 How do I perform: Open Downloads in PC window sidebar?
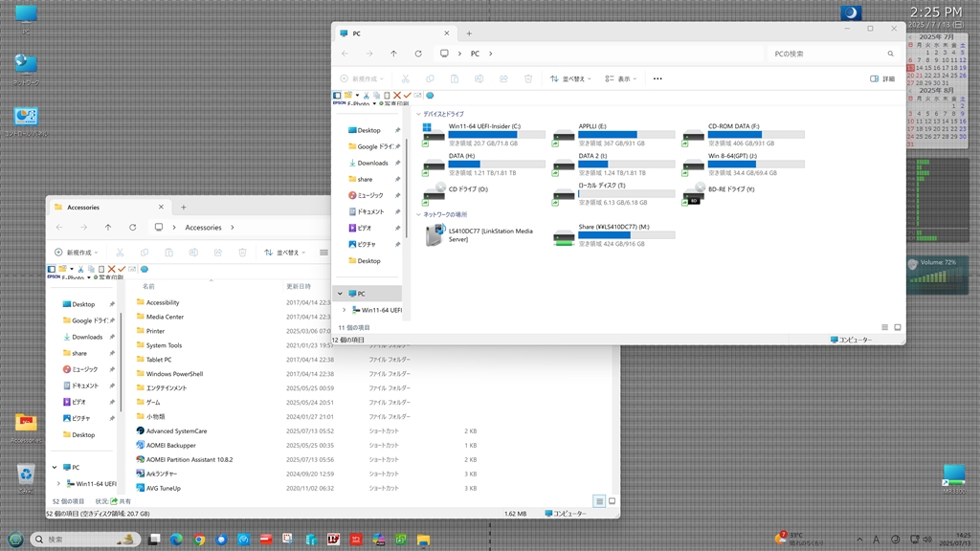click(372, 163)
